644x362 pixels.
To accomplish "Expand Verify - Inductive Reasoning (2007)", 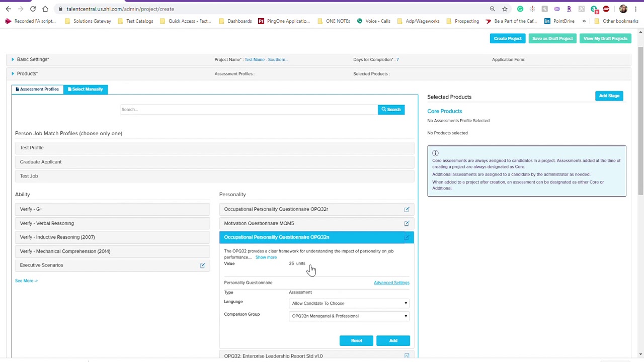I will [112, 237].
